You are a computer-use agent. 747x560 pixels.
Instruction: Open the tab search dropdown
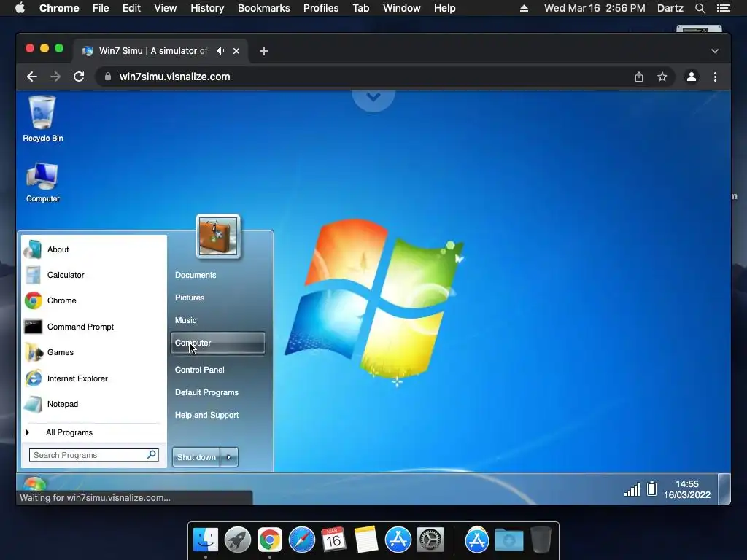(715, 51)
